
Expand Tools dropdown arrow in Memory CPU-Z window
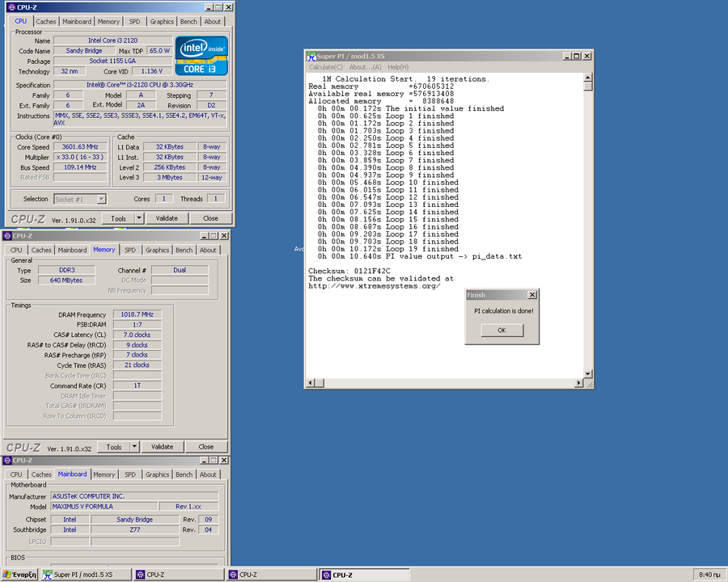pos(134,446)
